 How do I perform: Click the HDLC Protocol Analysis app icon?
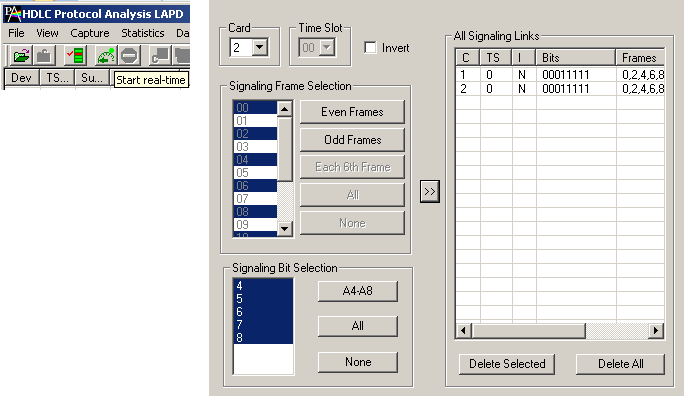tap(13, 14)
